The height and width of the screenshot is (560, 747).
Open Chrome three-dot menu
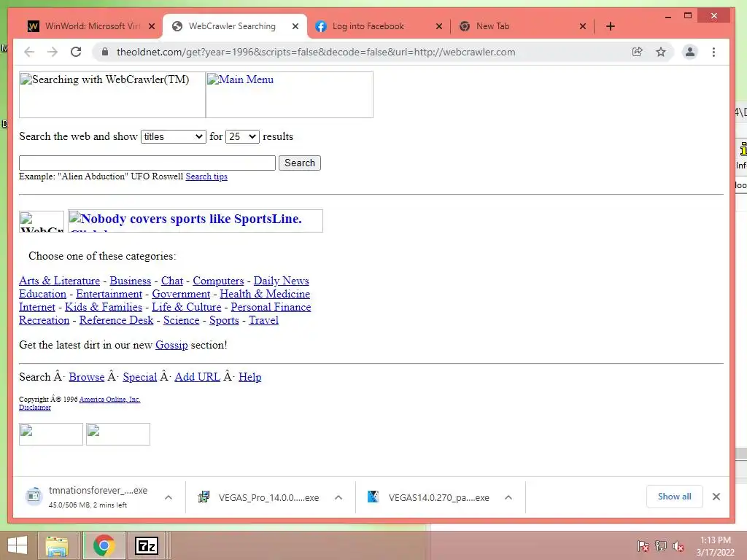pyautogui.click(x=713, y=52)
